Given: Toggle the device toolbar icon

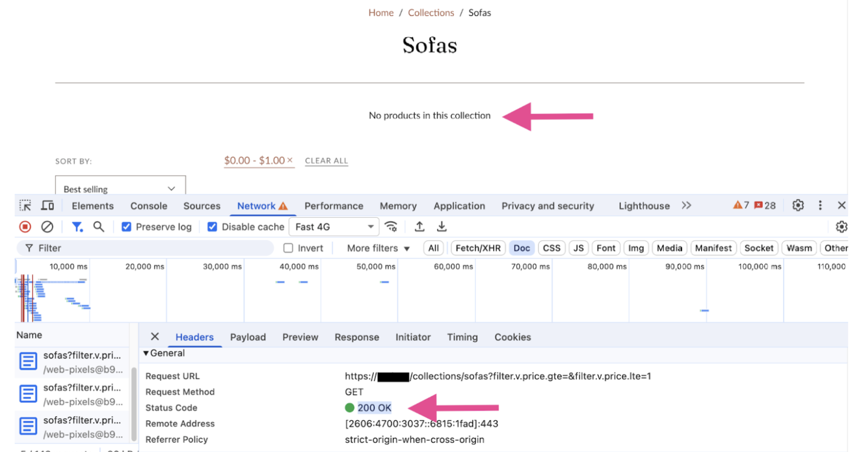Looking at the screenshot, I should point(48,206).
